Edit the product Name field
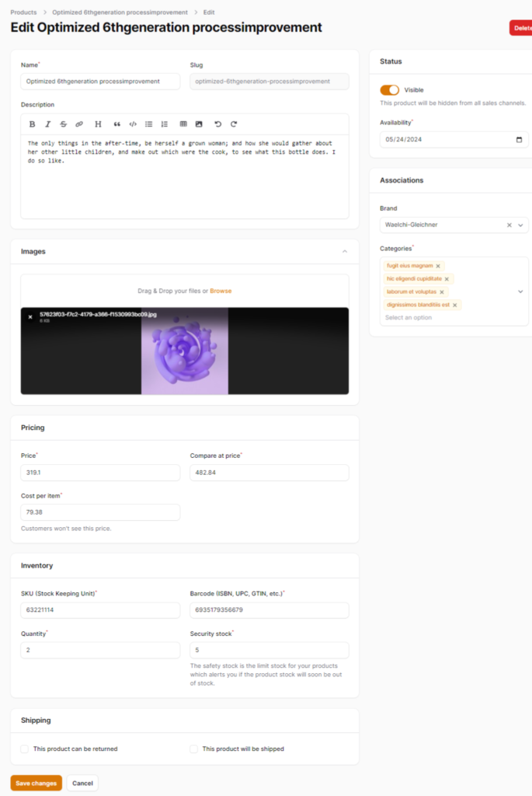The height and width of the screenshot is (796, 532). (x=100, y=81)
